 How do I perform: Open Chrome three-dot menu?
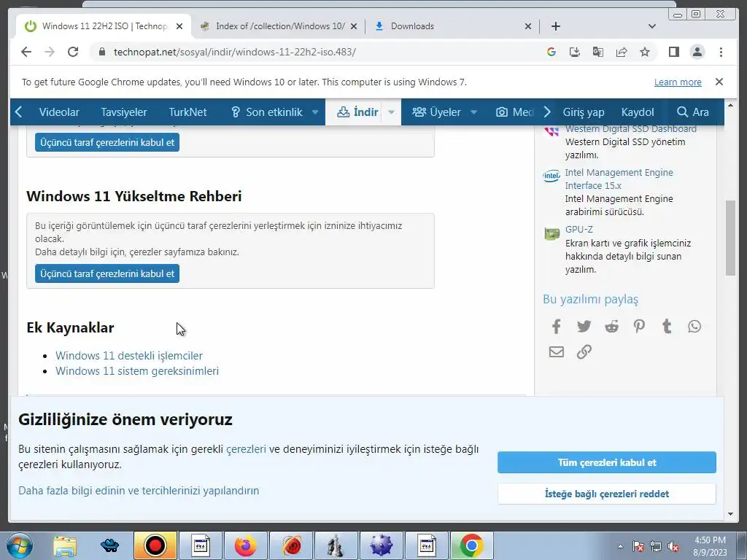[721, 52]
